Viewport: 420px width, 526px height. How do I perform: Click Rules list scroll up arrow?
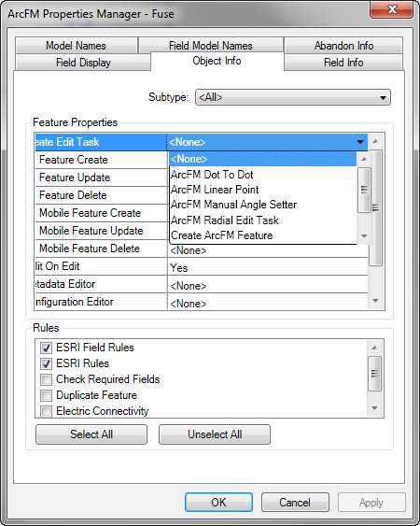click(375, 348)
